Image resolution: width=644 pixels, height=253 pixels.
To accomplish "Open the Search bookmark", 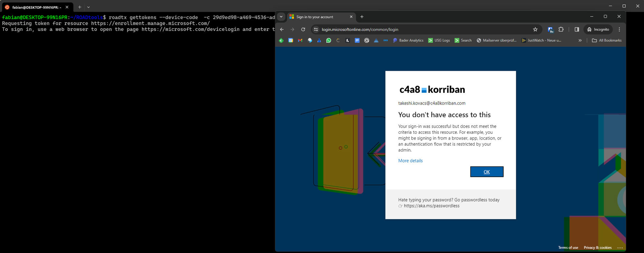I will [463, 40].
